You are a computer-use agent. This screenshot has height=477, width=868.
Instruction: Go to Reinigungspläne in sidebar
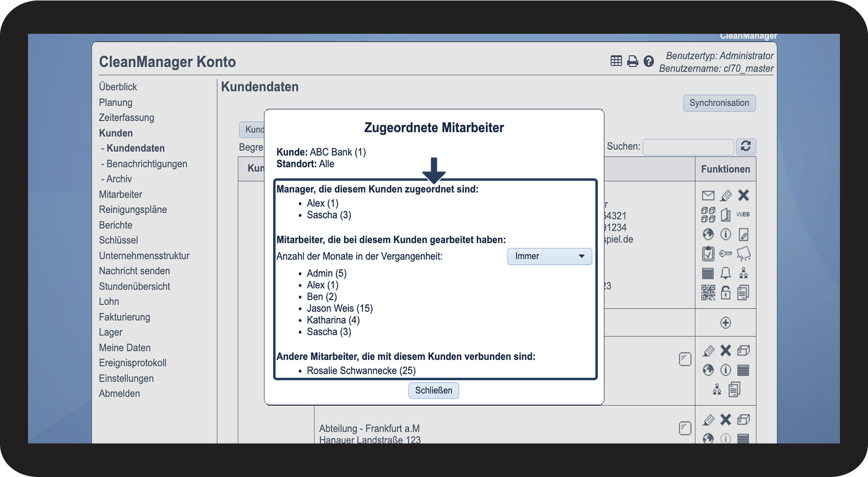tap(133, 210)
